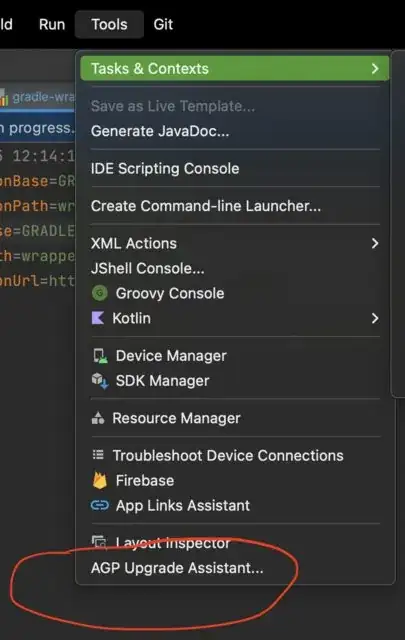Click the Layout Inspector icon
The height and width of the screenshot is (640, 405).
tap(99, 542)
